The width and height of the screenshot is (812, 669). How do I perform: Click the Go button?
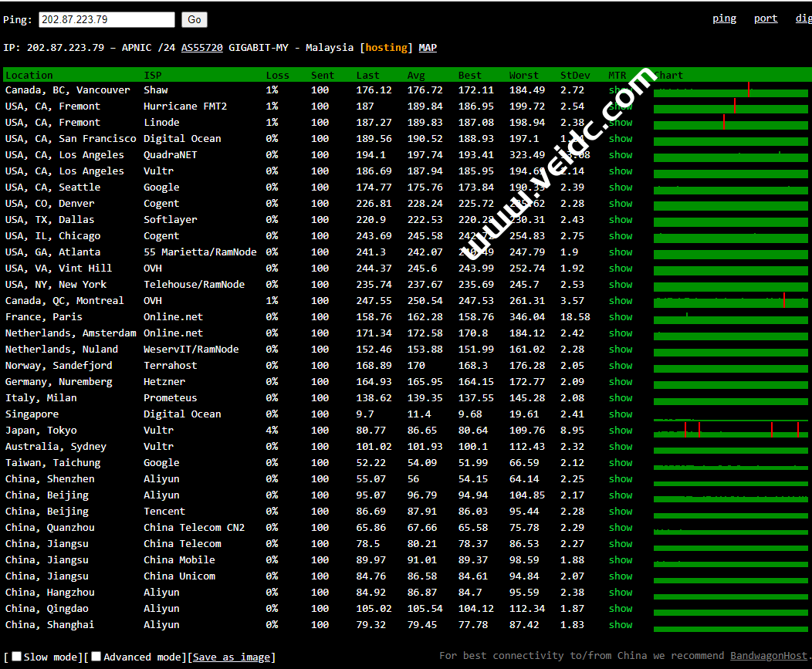(x=195, y=20)
